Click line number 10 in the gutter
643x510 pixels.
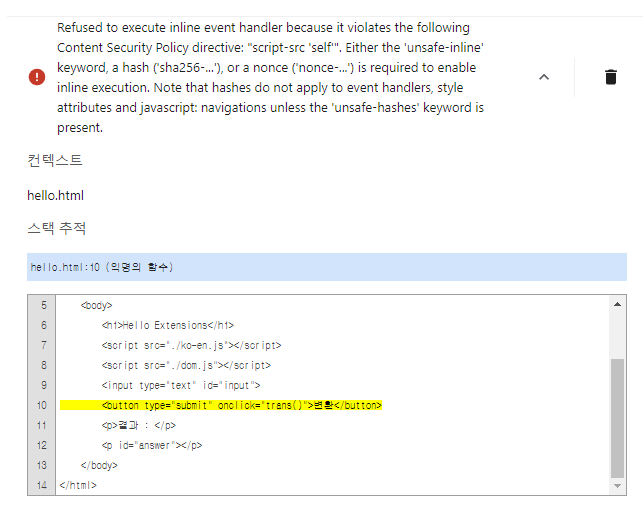pos(42,405)
